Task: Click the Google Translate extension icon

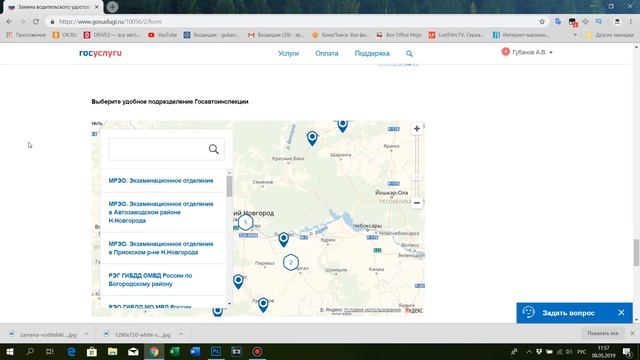Action: (558, 22)
